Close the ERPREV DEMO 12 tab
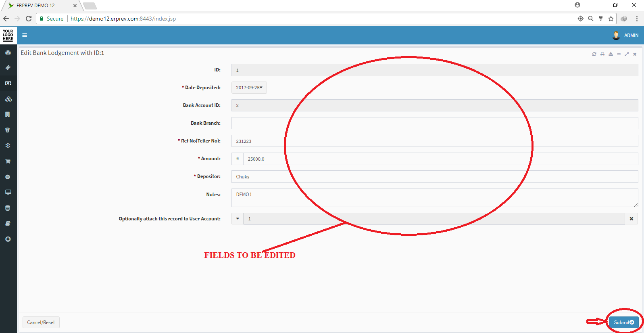 (75, 6)
